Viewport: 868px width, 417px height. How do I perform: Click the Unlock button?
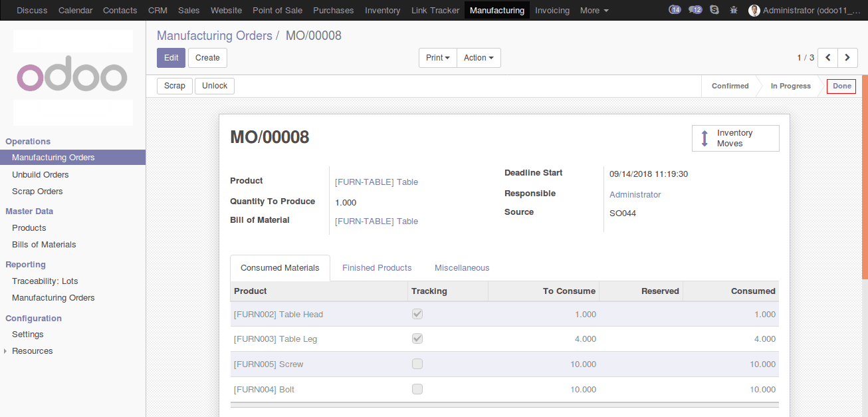(x=215, y=86)
